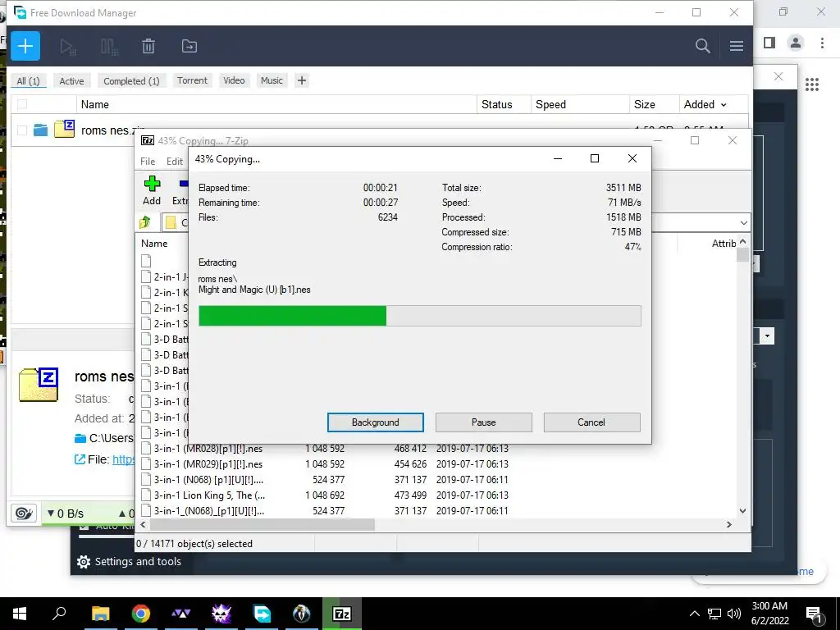Screen dimensions: 840x630
Task: Tick the select-all header checkbox
Action: [x=22, y=104]
